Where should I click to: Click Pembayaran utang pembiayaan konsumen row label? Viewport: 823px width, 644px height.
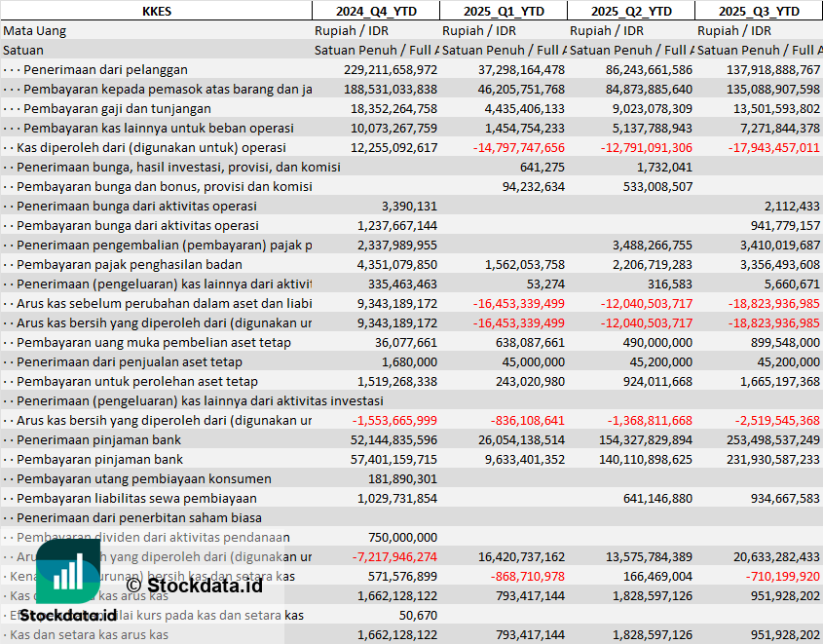point(144,478)
